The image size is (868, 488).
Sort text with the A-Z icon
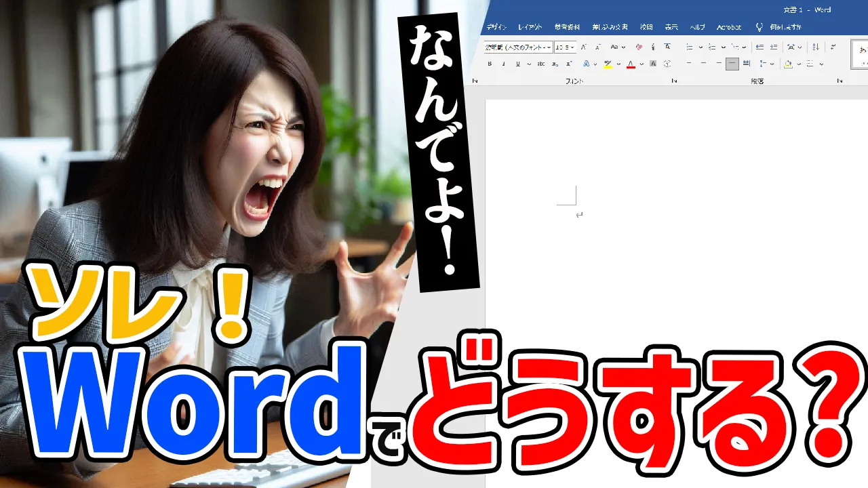[x=816, y=47]
